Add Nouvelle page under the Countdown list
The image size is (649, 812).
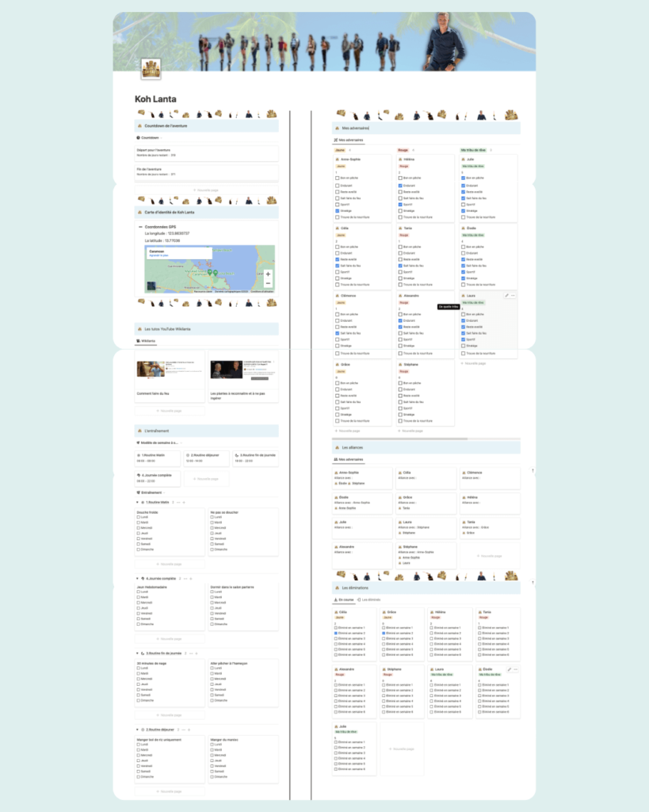(206, 190)
